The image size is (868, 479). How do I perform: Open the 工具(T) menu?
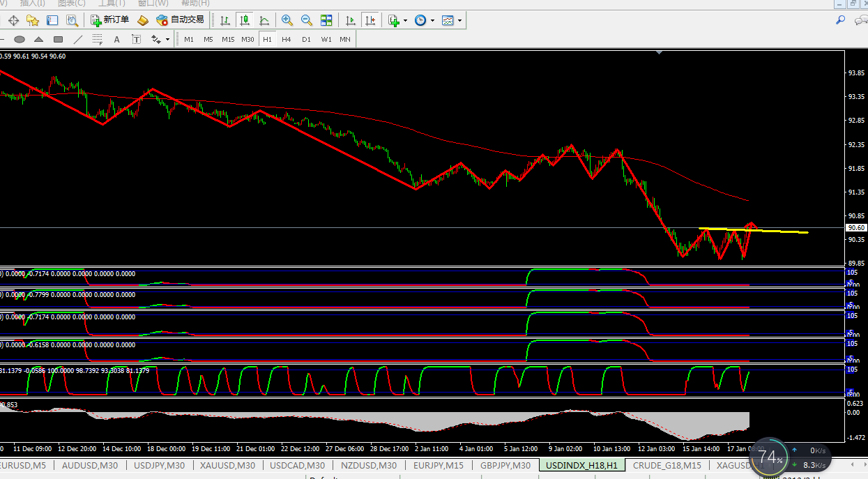[112, 3]
